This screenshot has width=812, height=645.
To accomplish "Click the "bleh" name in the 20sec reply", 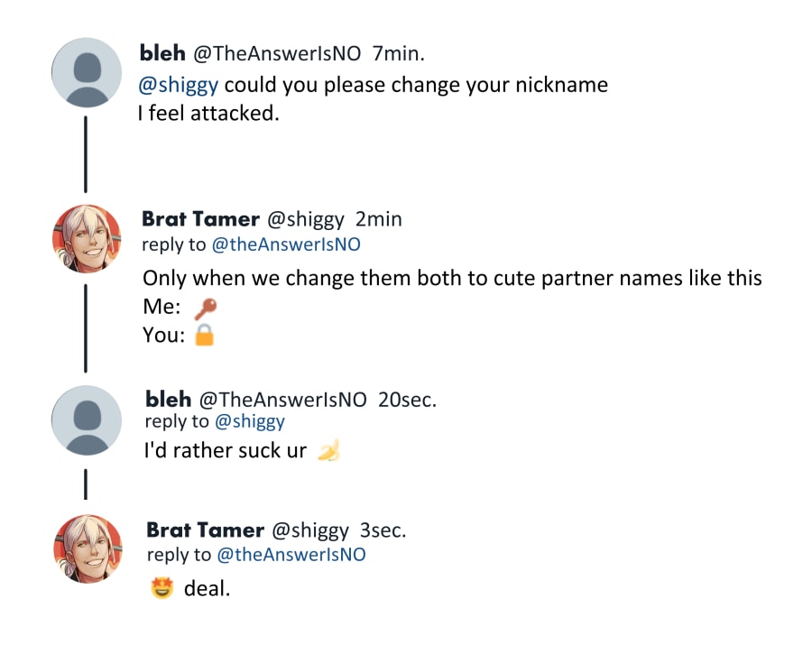I will tap(168, 400).
